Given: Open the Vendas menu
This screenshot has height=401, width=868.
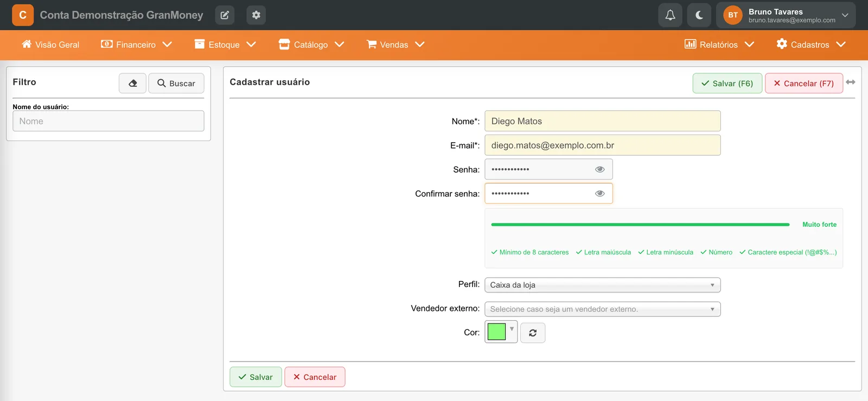Looking at the screenshot, I should point(395,44).
